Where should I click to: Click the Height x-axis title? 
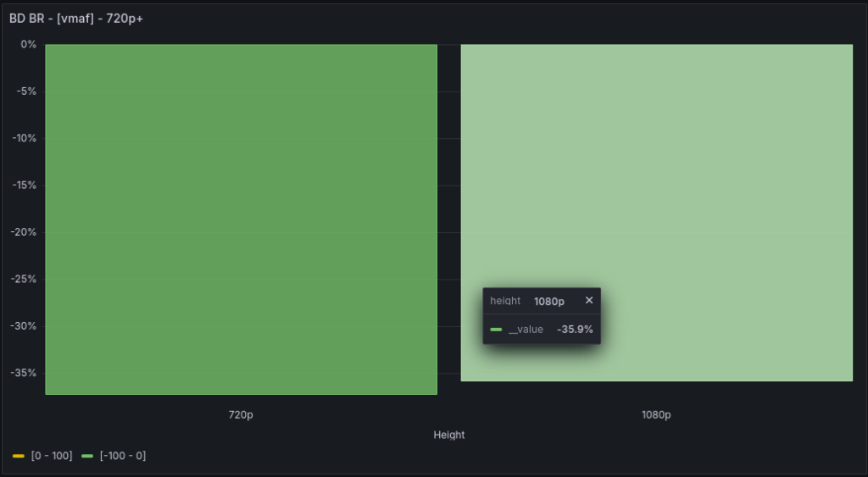click(x=448, y=435)
